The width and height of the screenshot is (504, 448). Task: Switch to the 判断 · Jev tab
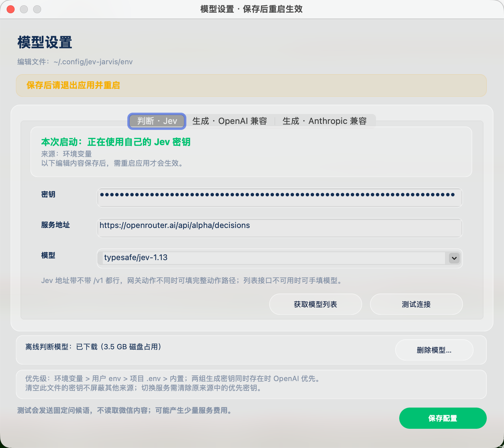(x=157, y=121)
